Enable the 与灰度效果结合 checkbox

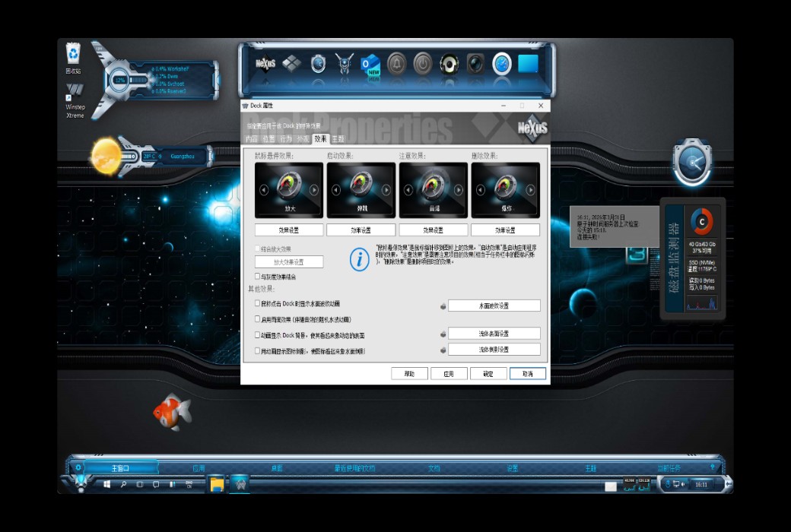click(x=257, y=276)
